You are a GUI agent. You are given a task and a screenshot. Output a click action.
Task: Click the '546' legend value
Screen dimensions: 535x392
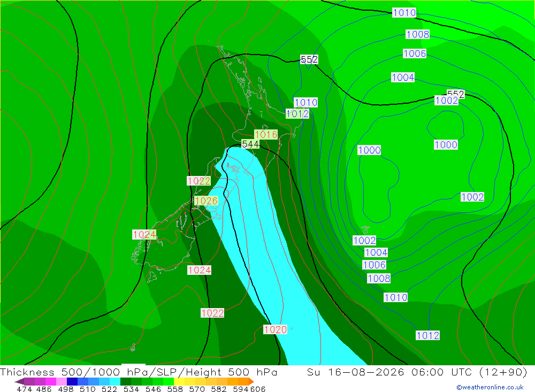[x=153, y=389]
